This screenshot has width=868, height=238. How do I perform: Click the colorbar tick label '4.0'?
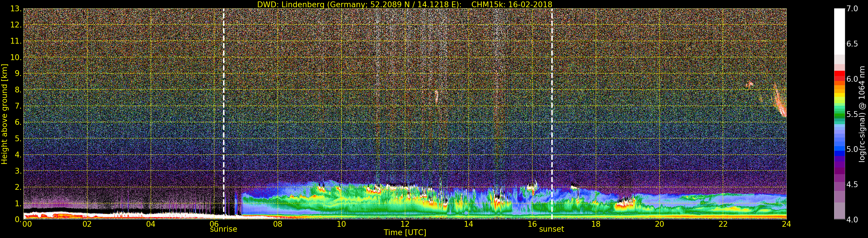[x=852, y=220]
